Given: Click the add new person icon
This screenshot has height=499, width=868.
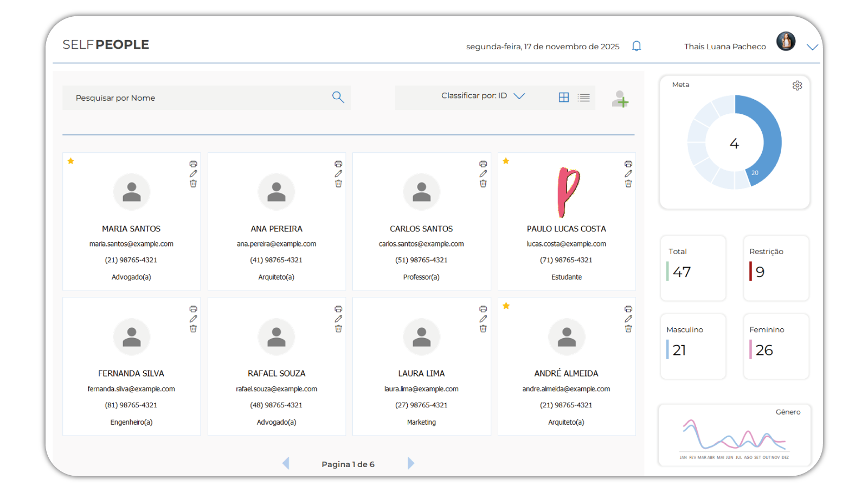Looking at the screenshot, I should pyautogui.click(x=620, y=99).
